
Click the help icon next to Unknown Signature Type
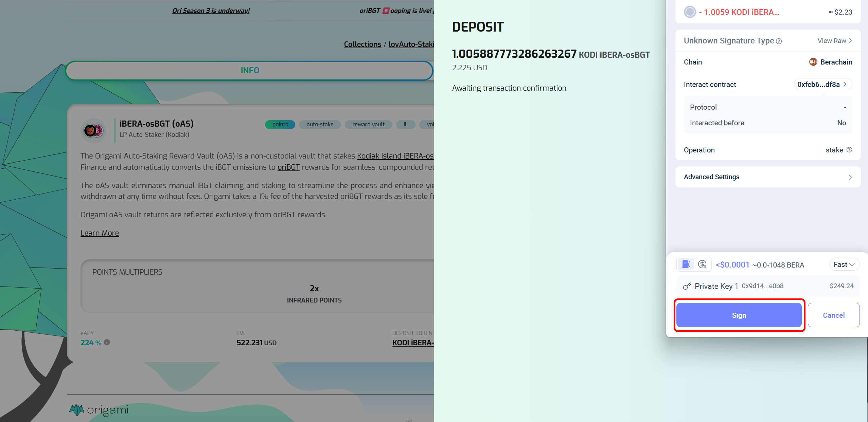(x=779, y=41)
